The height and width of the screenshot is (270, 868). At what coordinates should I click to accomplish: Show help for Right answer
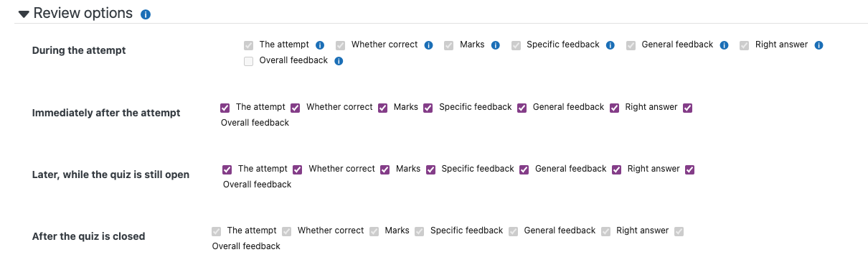[x=819, y=45]
